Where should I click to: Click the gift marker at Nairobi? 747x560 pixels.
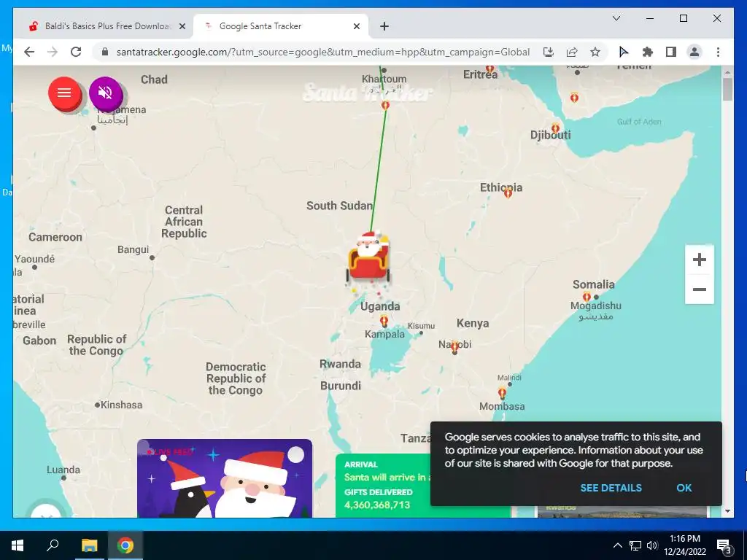point(455,346)
